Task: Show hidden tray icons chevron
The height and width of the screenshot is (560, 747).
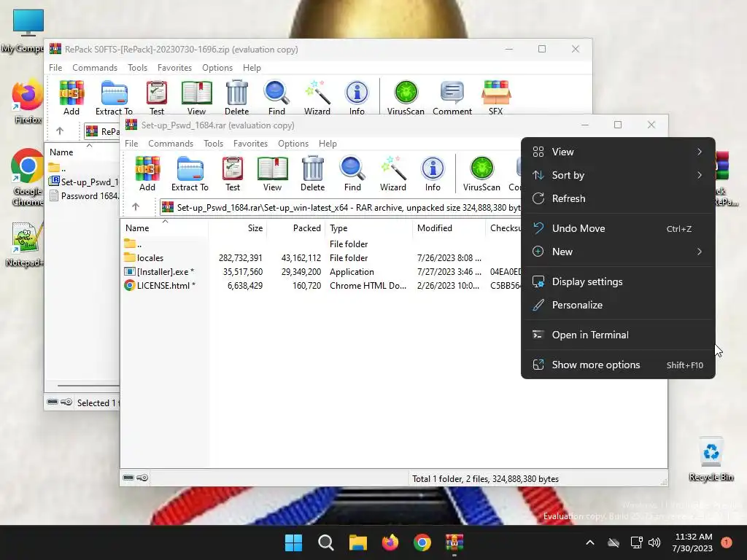Action: click(x=589, y=542)
